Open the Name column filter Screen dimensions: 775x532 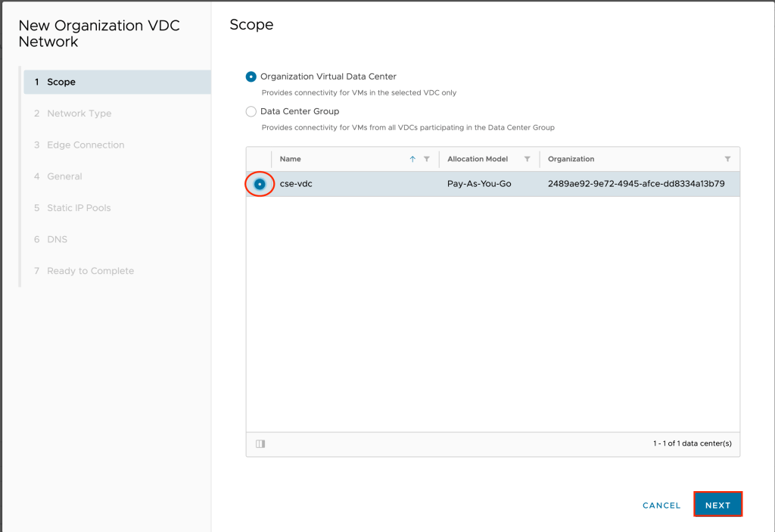tap(427, 159)
